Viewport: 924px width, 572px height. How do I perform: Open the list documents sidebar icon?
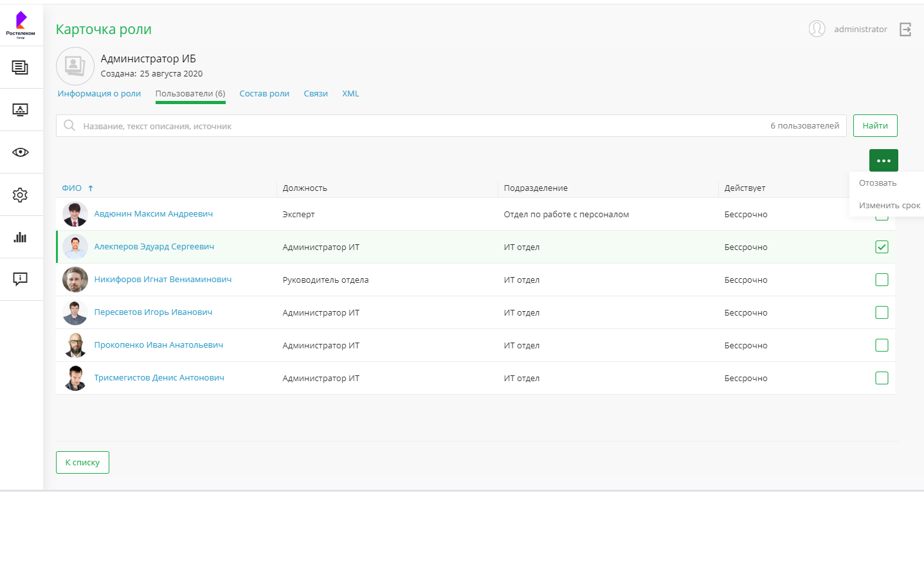pyautogui.click(x=21, y=67)
